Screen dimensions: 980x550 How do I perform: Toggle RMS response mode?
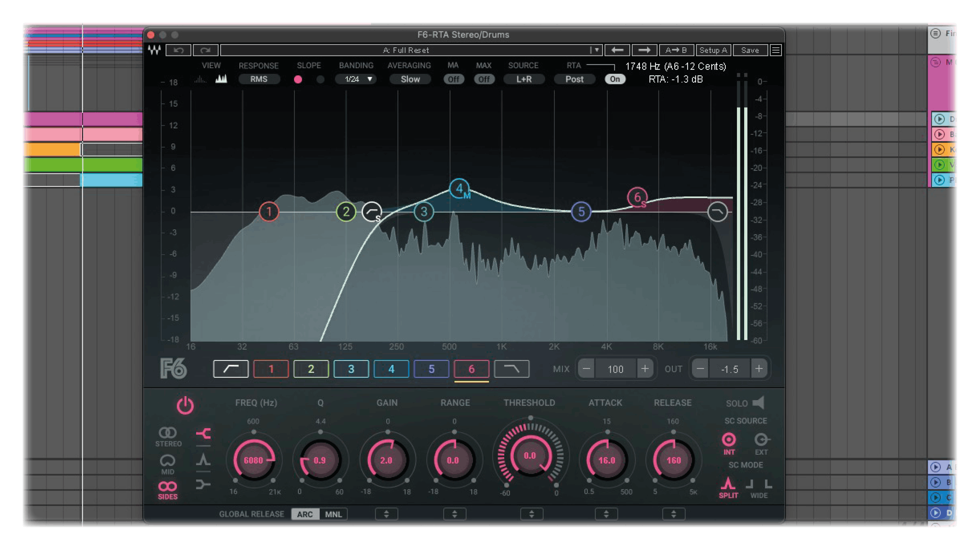[x=259, y=79]
